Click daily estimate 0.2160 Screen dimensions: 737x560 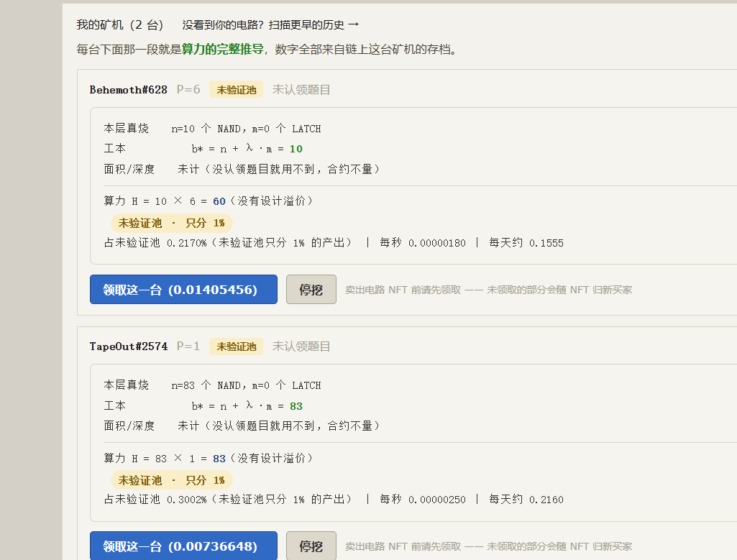[x=546, y=500]
